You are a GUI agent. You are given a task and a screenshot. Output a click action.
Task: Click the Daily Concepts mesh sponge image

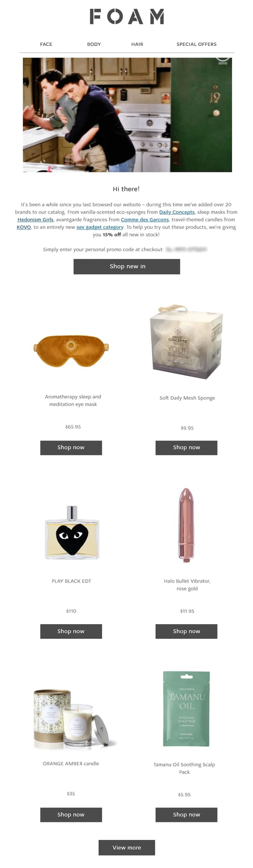point(186,342)
